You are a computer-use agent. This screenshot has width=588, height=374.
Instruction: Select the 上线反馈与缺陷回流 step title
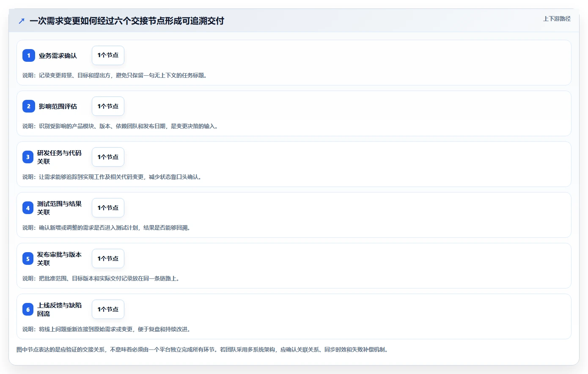pos(59,309)
